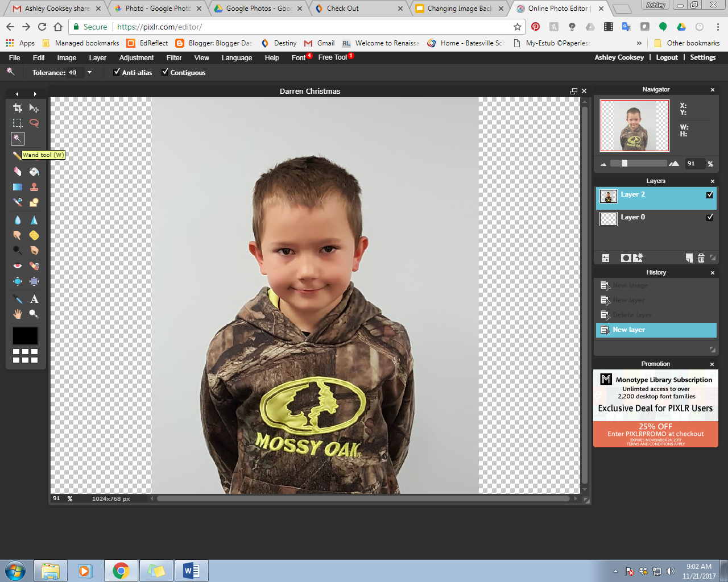Open the File menu
Viewport: 728px width, 582px height.
[x=15, y=57]
